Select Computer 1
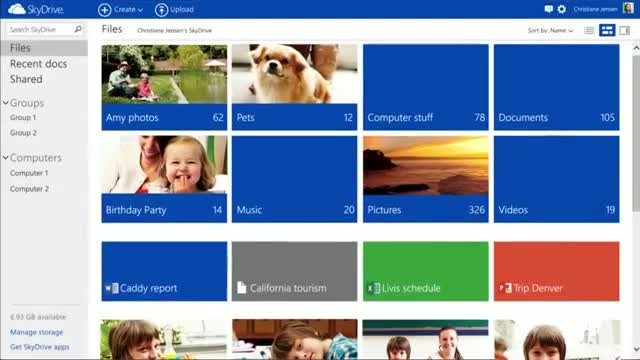 coord(29,173)
